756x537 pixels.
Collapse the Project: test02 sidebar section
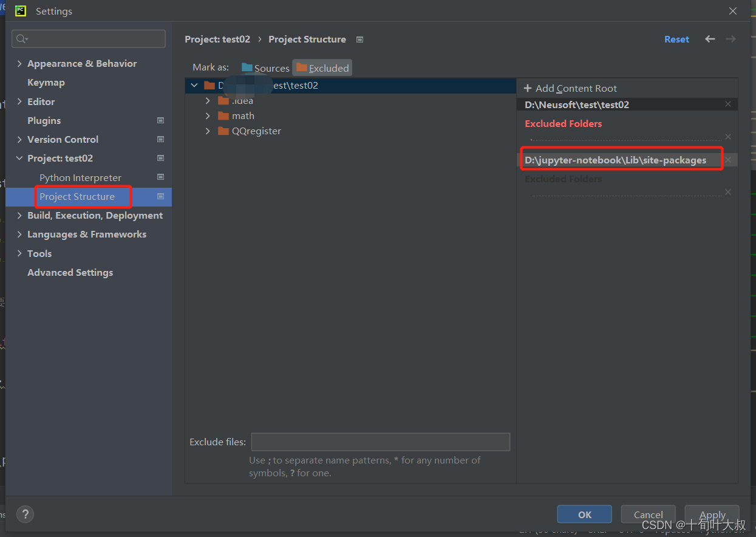18,158
